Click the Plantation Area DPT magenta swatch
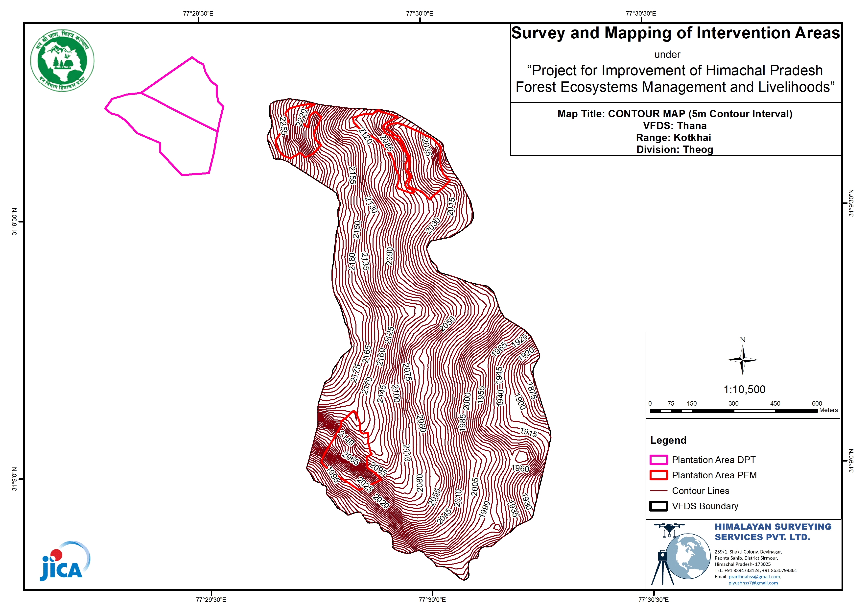 (x=658, y=460)
